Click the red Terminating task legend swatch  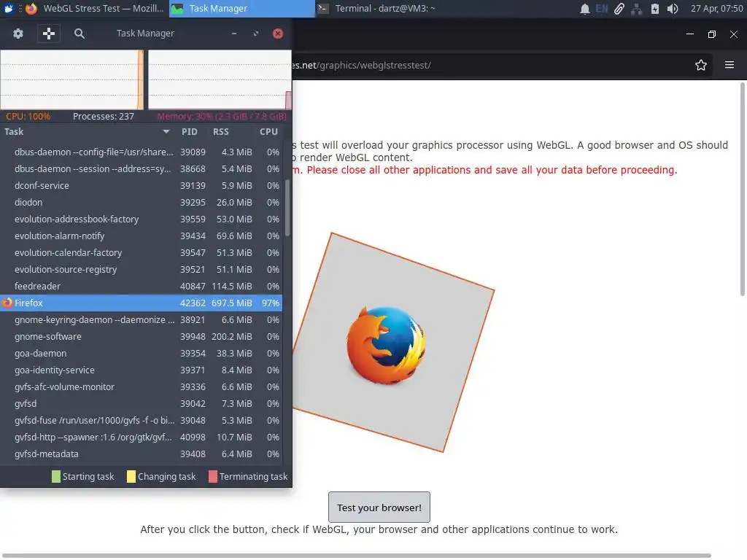pos(213,477)
